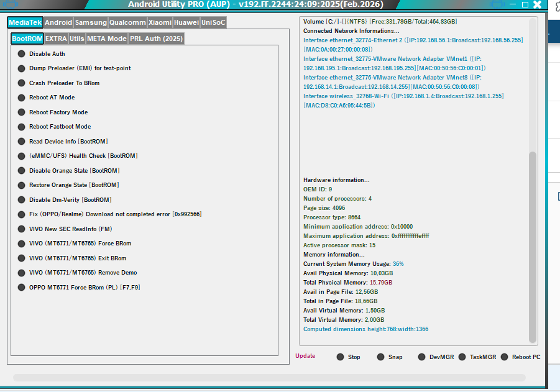The height and width of the screenshot is (392, 560).
Task: Click the bottom progress bar
Action: (269, 378)
